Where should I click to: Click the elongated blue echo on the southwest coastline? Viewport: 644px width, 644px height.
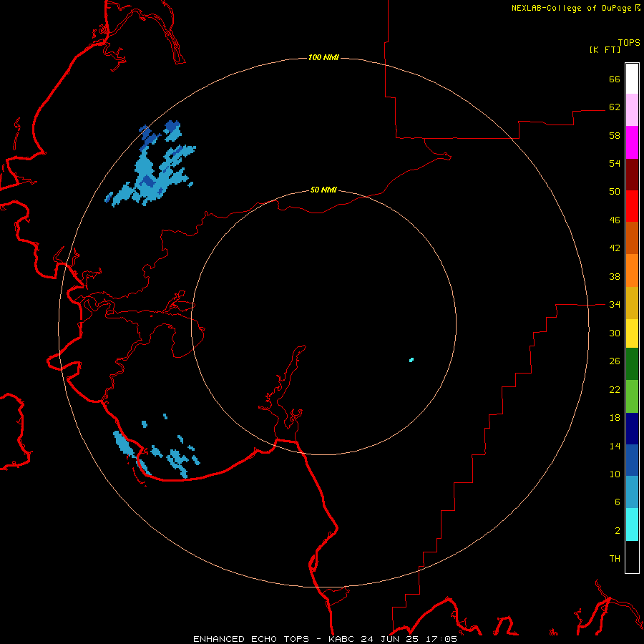[x=123, y=443]
